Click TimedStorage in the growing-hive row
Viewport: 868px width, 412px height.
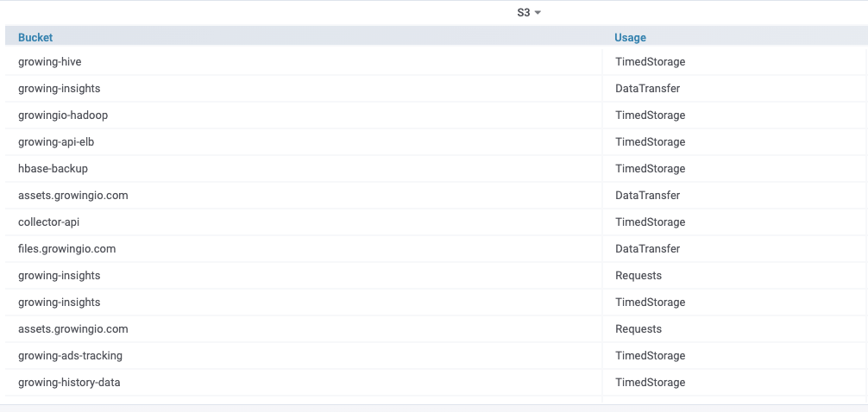(650, 62)
